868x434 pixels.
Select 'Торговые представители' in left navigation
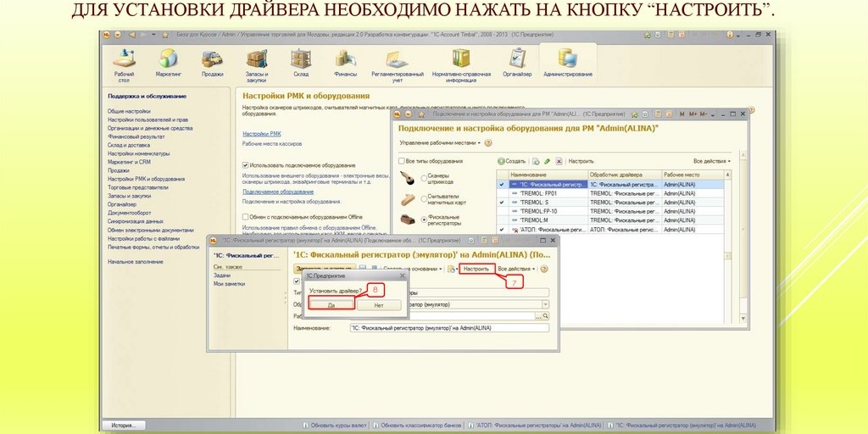[x=137, y=187]
